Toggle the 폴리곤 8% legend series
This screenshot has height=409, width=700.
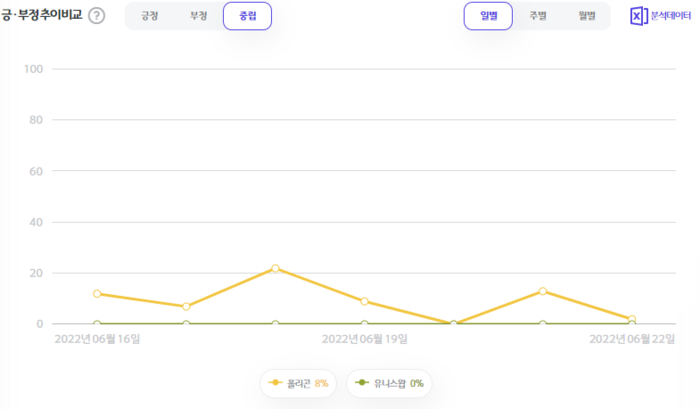[x=299, y=383]
